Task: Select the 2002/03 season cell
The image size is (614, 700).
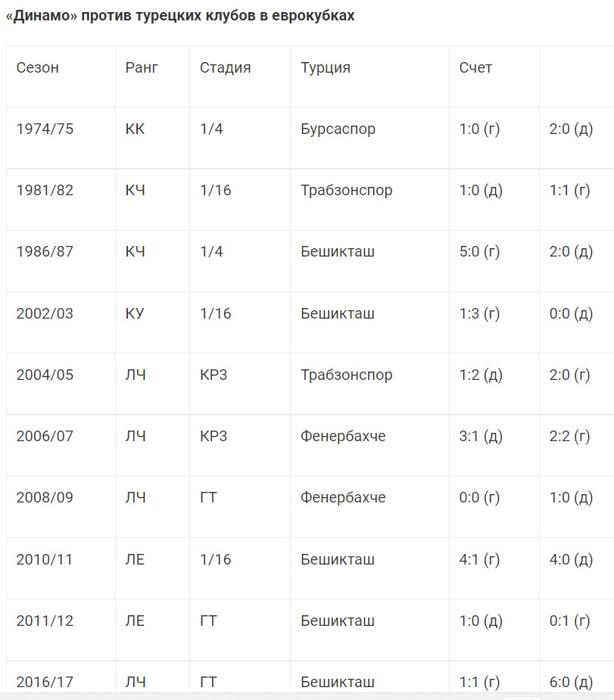Action: point(45,313)
